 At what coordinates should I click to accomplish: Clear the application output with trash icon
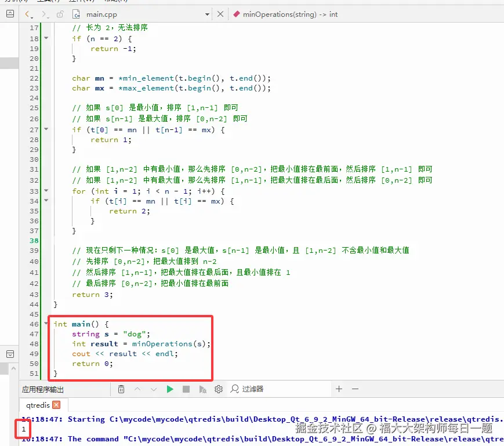(121, 389)
